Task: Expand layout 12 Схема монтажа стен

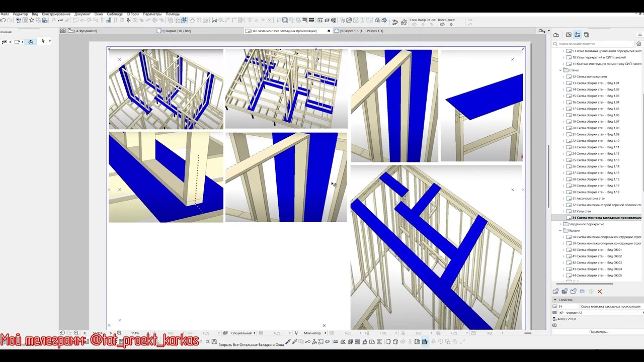Action: 563,77
